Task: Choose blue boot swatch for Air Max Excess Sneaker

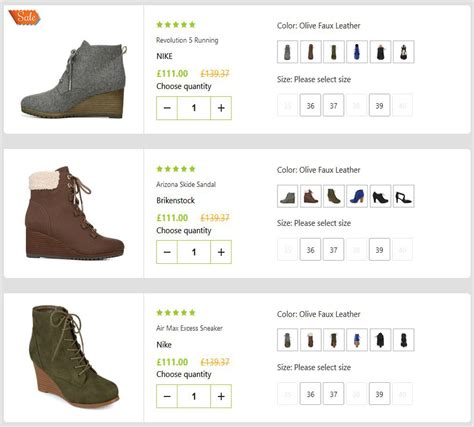Action: pos(357,340)
